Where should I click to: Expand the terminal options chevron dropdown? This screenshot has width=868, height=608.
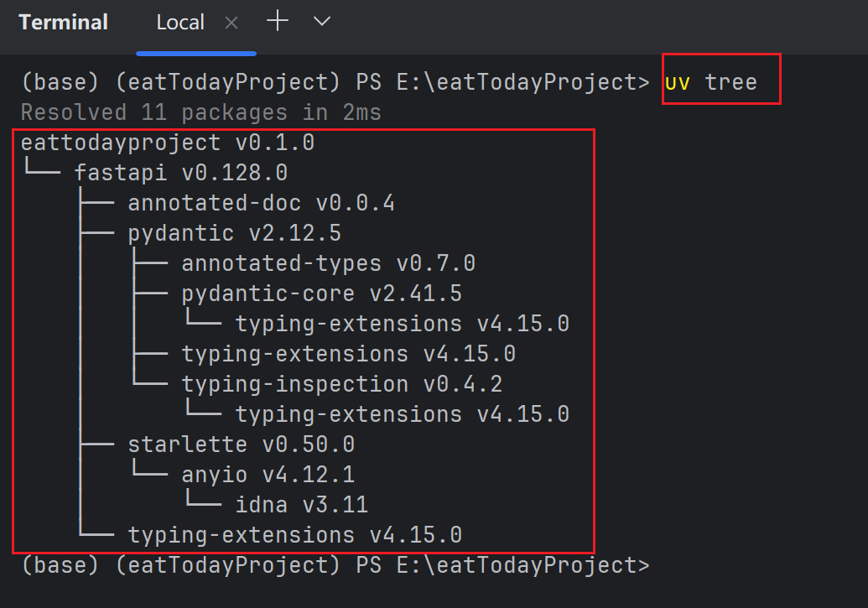[x=322, y=23]
